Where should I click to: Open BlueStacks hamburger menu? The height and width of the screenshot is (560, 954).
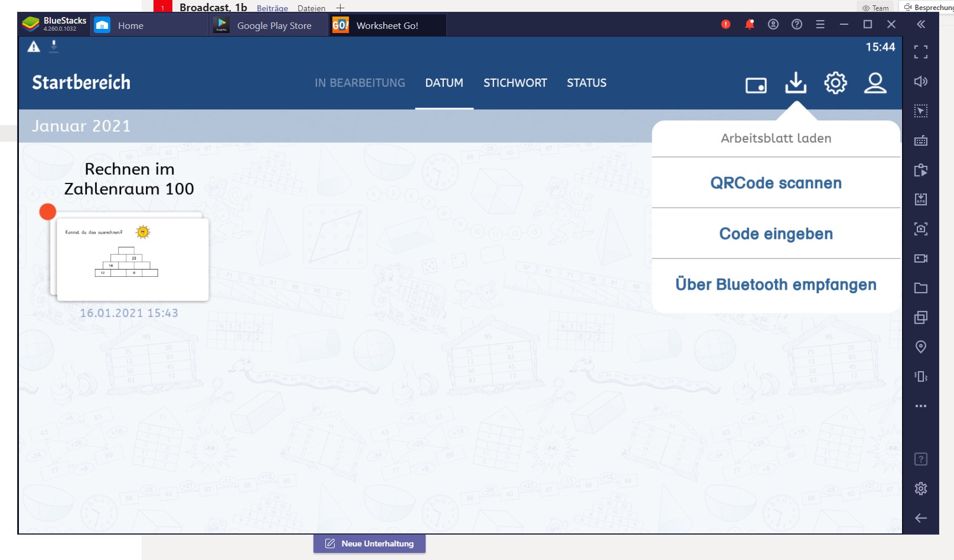[820, 24]
